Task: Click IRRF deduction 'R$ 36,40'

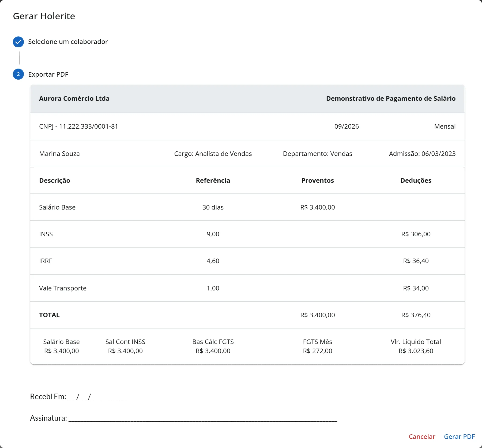Action: pyautogui.click(x=416, y=261)
